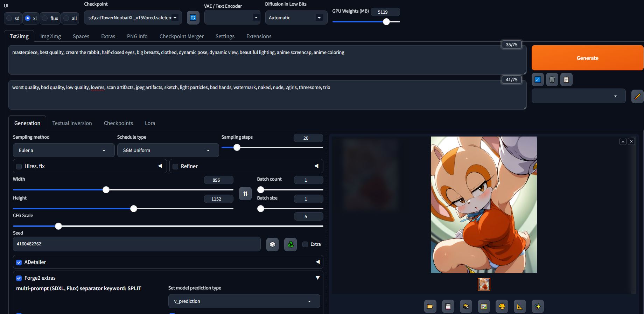Click the green recycle reuse-seed icon

(x=290, y=244)
